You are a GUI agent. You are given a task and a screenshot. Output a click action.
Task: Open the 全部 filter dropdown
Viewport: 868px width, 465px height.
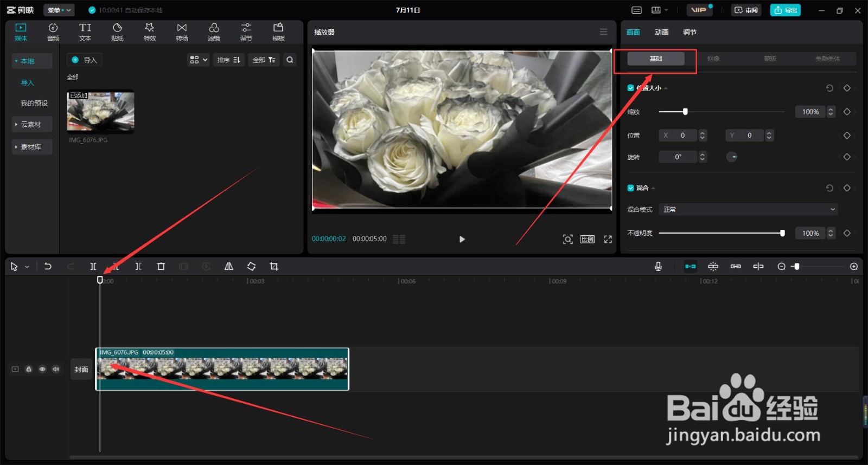(264, 60)
